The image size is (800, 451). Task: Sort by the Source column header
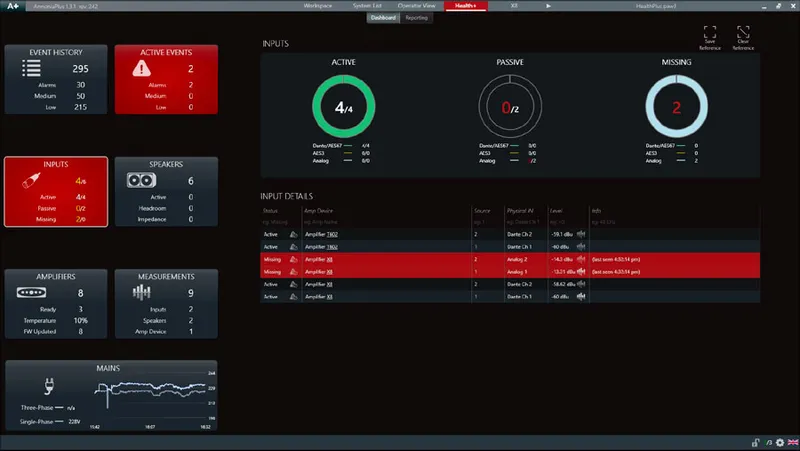point(482,211)
